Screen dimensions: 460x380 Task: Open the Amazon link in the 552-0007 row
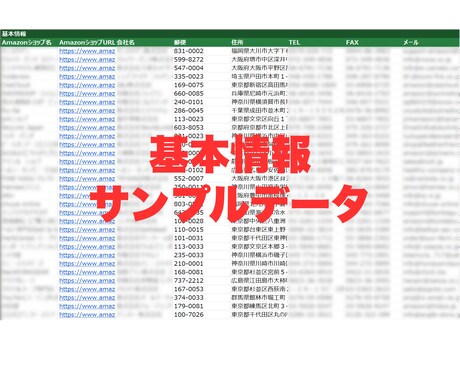pyautogui.click(x=87, y=179)
